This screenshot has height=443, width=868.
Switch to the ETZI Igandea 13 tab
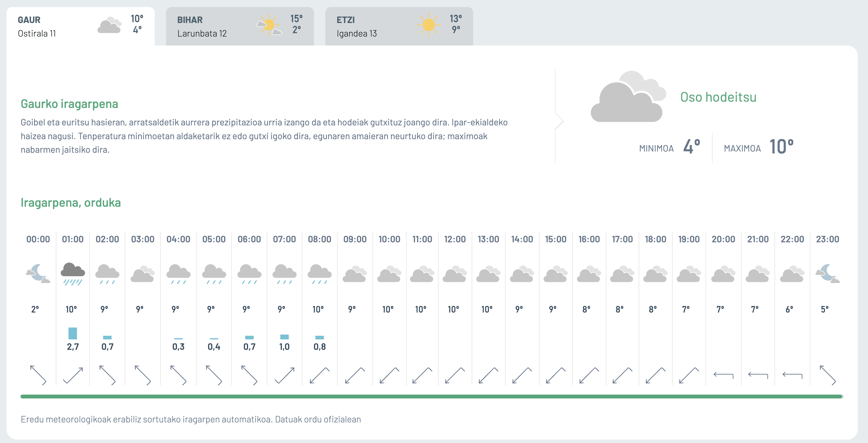click(399, 26)
